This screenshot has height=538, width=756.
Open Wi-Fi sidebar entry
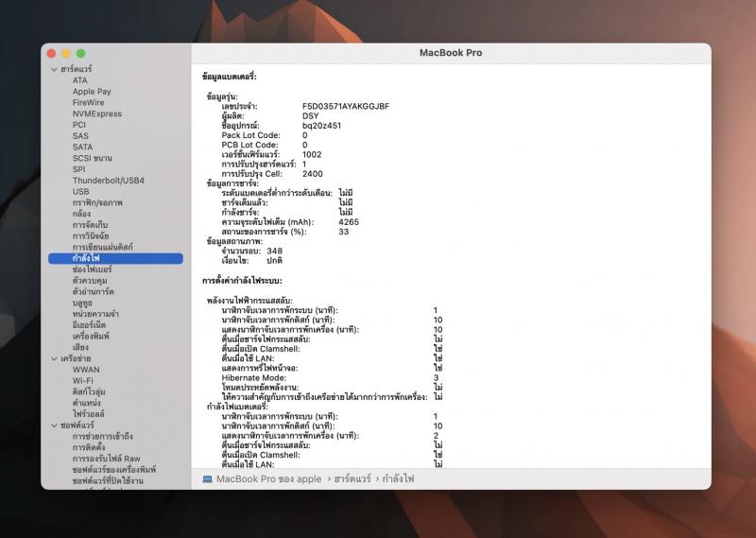(x=83, y=381)
